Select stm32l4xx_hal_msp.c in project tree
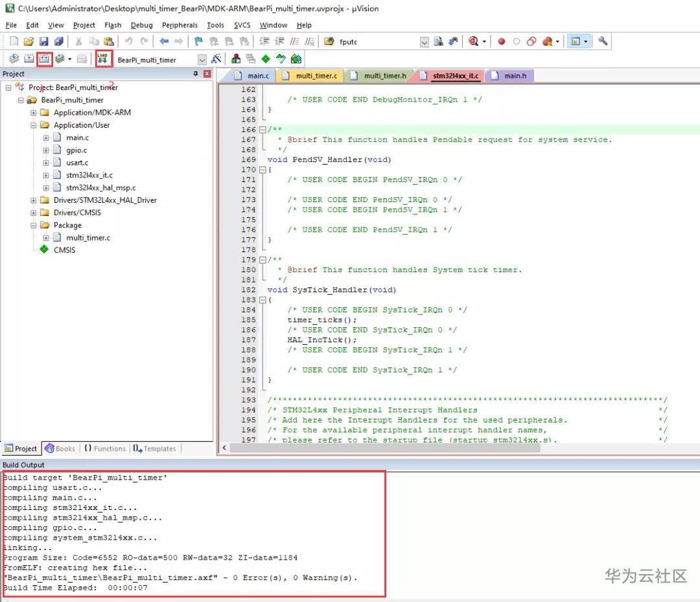The image size is (700, 602). coord(101,188)
